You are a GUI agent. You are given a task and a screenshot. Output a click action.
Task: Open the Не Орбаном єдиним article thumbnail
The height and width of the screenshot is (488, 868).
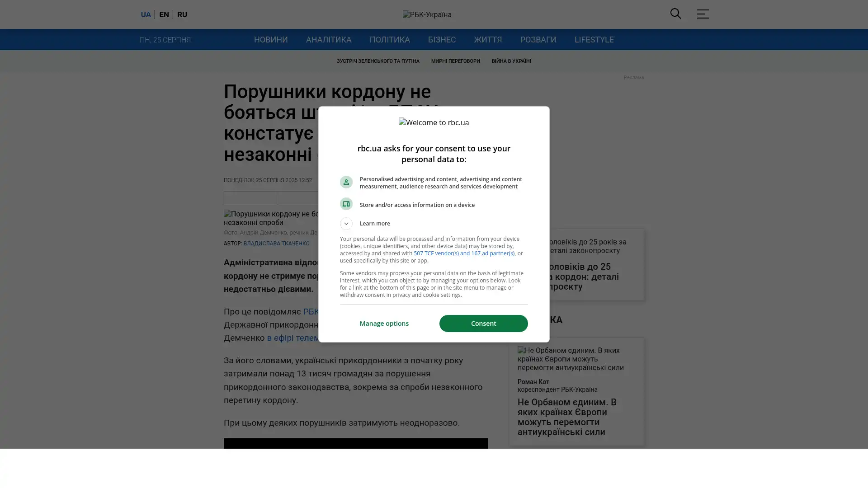(576, 359)
